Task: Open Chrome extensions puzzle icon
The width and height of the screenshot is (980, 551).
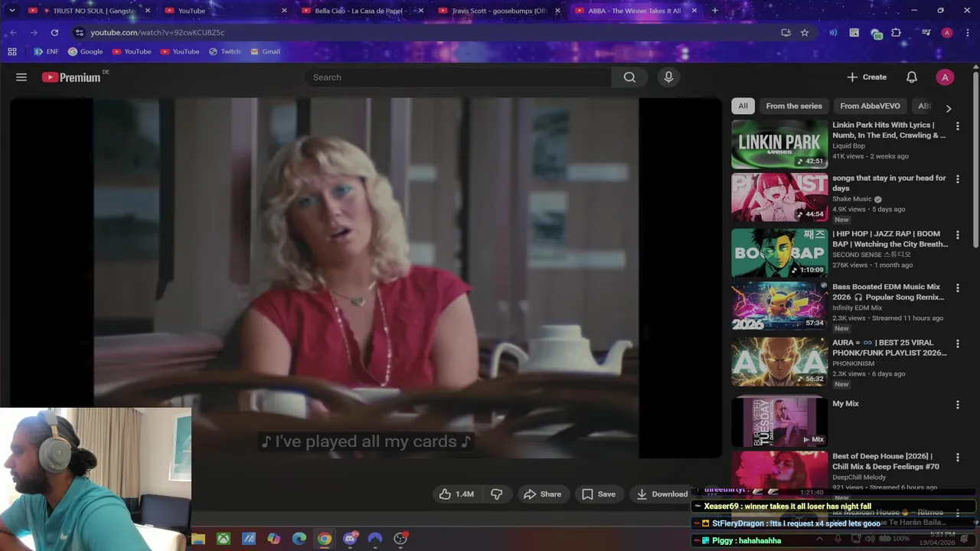Action: point(897,33)
